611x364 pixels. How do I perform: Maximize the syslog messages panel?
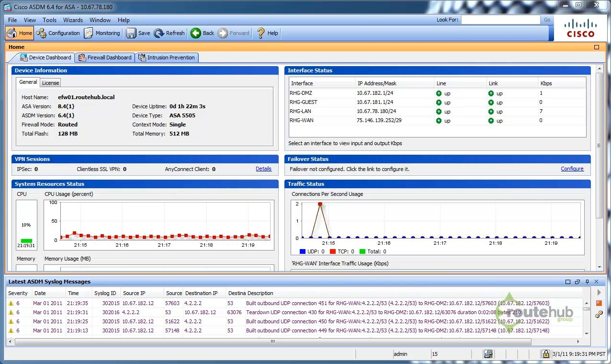tap(568, 282)
